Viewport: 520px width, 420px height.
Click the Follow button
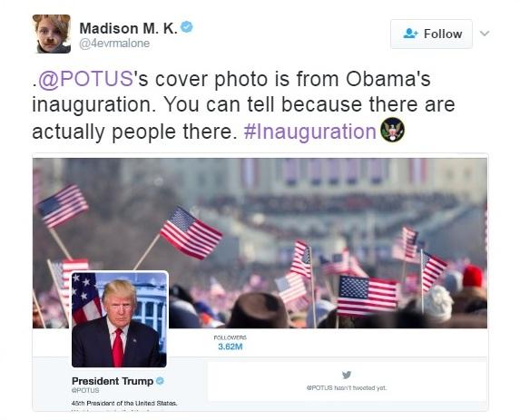[x=431, y=34]
